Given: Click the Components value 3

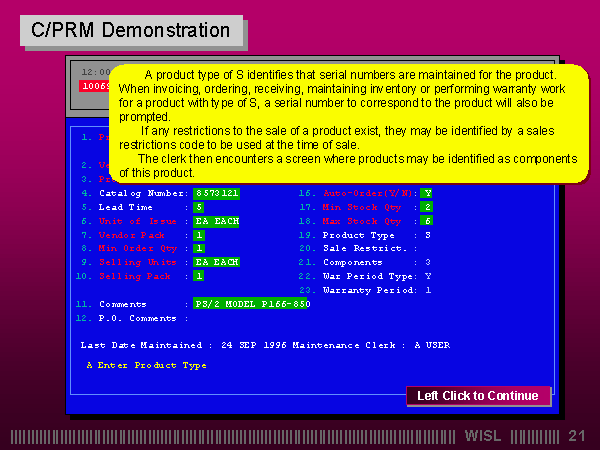Looking at the screenshot, I should click(x=427, y=262).
